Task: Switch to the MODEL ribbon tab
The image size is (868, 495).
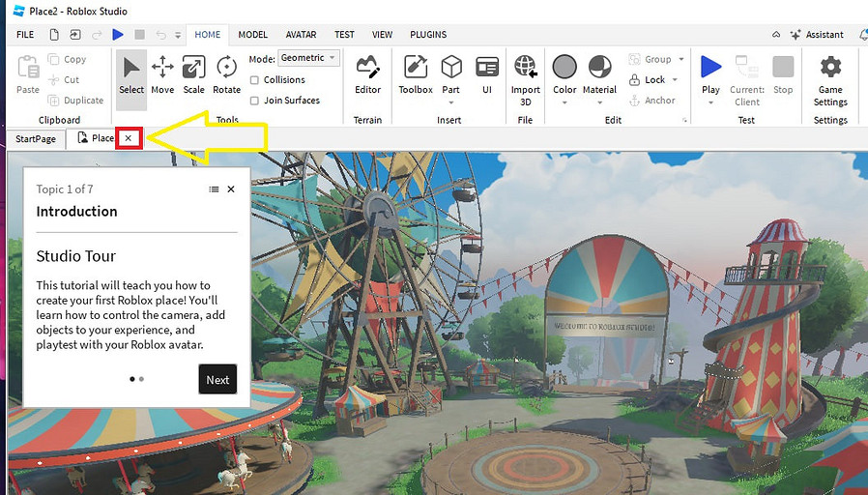Action: click(252, 35)
